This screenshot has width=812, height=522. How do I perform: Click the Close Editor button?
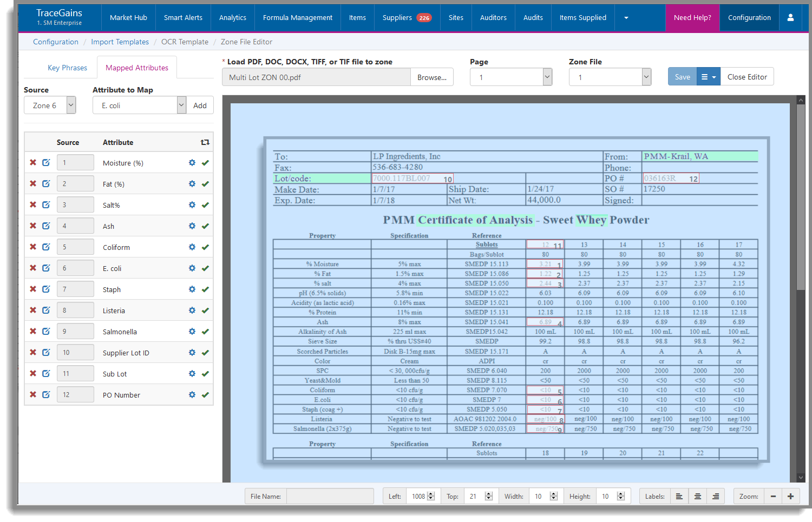[747, 77]
